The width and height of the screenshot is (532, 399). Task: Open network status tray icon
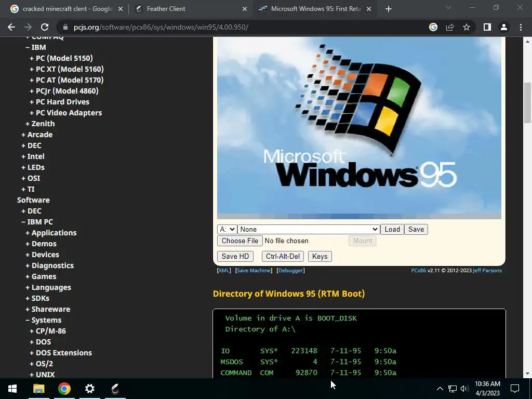453,389
